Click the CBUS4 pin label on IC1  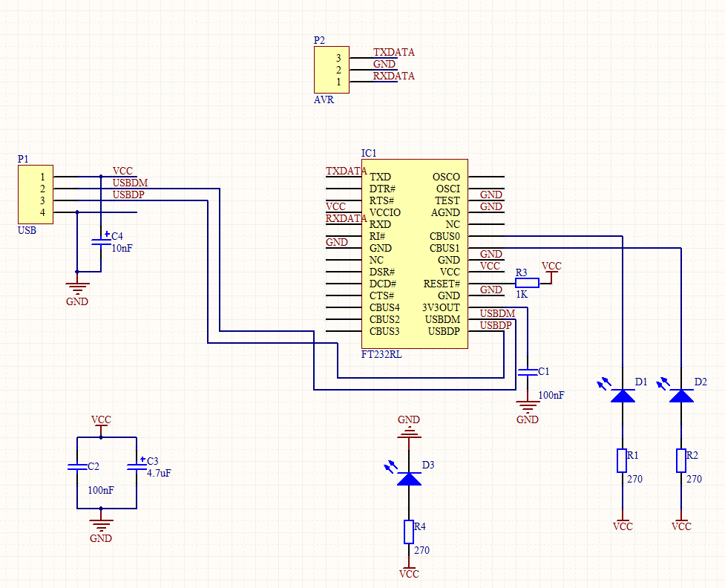coord(384,307)
